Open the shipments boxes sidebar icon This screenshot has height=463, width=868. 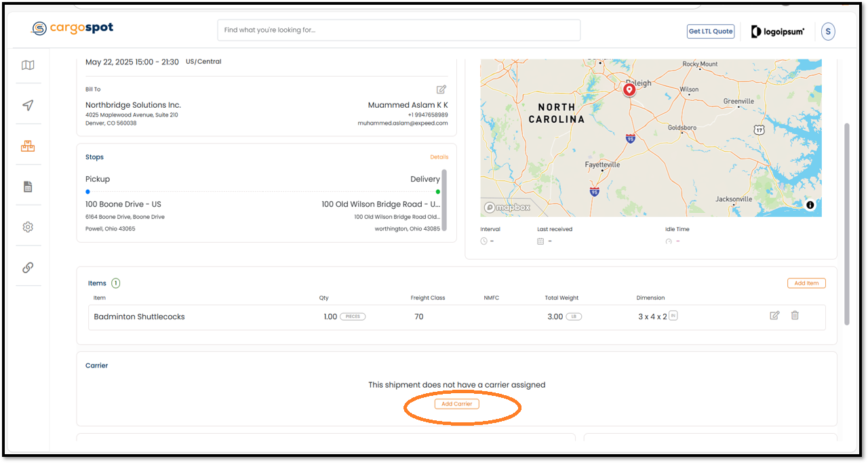28,146
